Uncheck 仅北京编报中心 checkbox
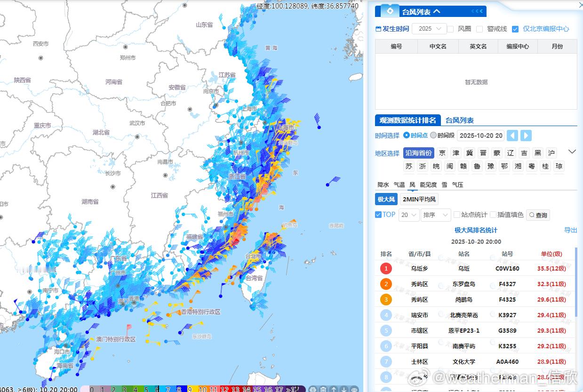Screen dimensions: 583x392 (x=515, y=29)
